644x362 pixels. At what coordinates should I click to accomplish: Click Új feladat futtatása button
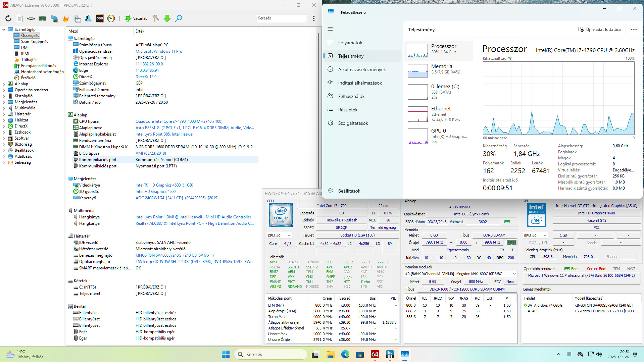(x=599, y=30)
